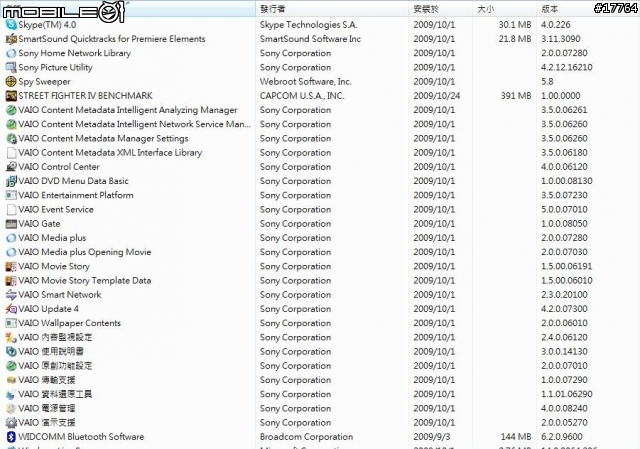Click version number 4.0.226

point(555,24)
